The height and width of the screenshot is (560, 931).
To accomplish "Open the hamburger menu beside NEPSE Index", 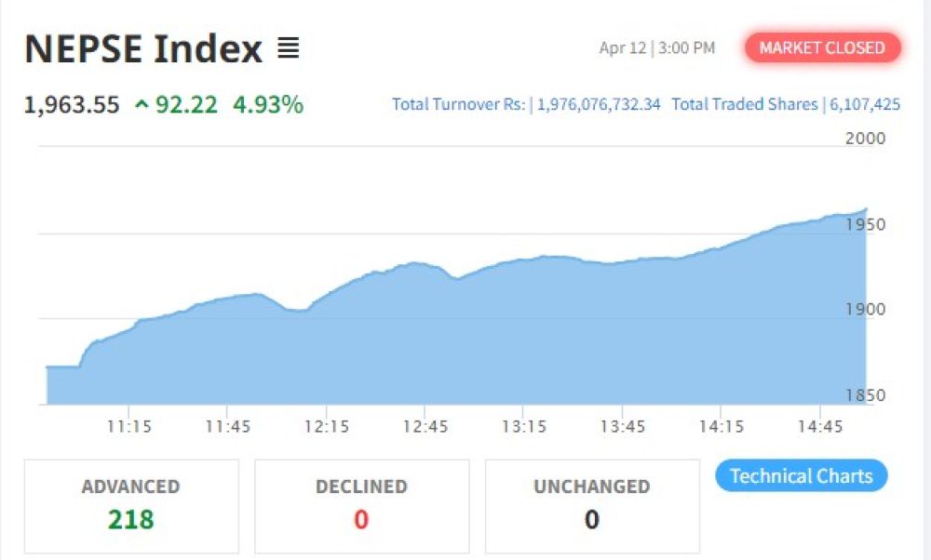I will (x=289, y=48).
